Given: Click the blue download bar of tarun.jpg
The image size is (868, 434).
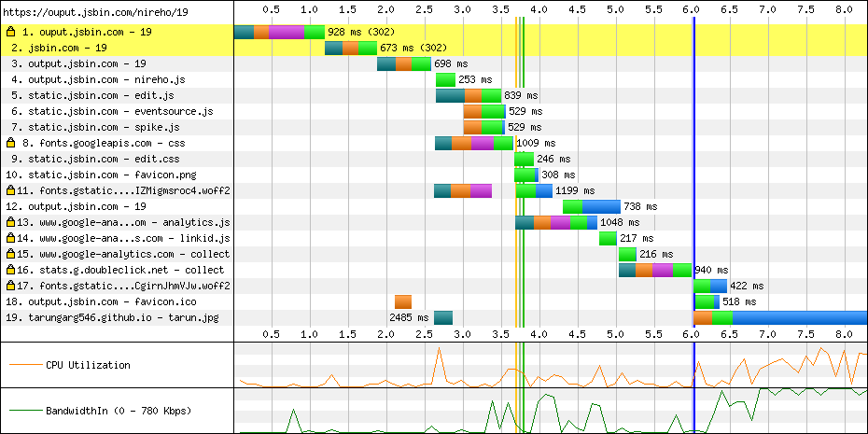Looking at the screenshot, I should pyautogui.click(x=800, y=317).
